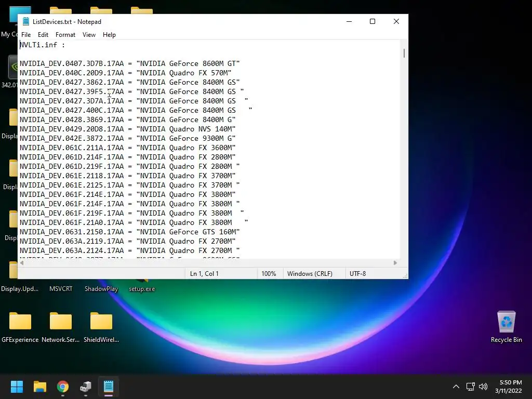Select the Recycle Bin icon
532x399 pixels.
click(x=506, y=327)
